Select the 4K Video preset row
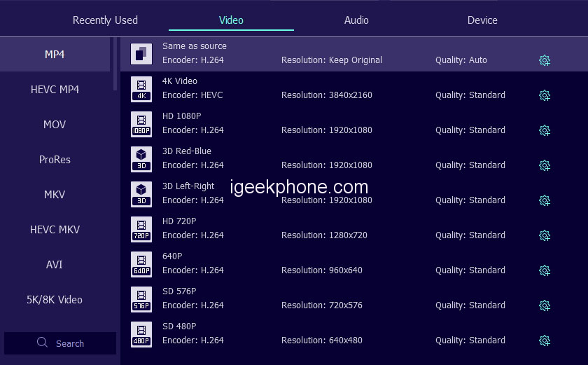This screenshot has width=588, height=365. click(336, 88)
